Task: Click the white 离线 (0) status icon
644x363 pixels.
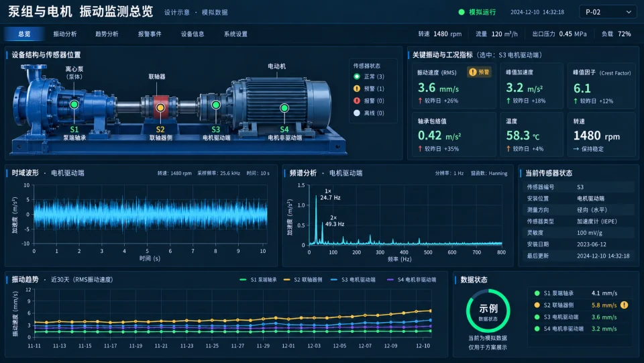Action: coord(356,113)
